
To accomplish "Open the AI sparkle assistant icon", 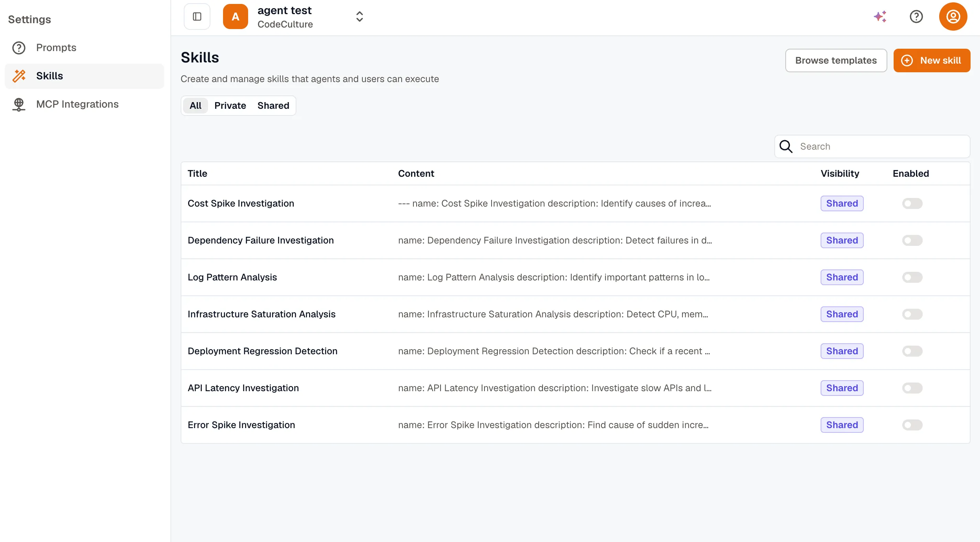I will 880,16.
